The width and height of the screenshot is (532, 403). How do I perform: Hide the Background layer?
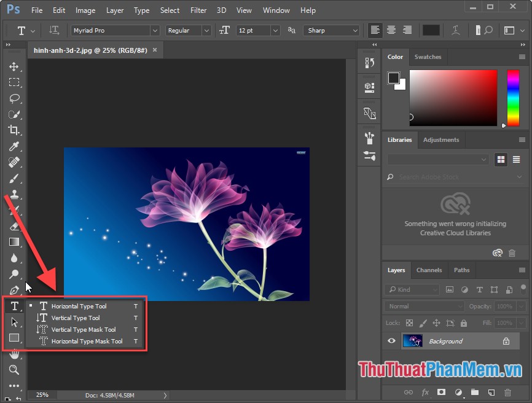(x=391, y=341)
